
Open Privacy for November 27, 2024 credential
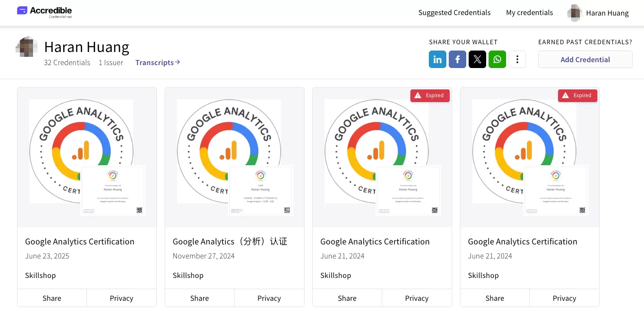(269, 298)
